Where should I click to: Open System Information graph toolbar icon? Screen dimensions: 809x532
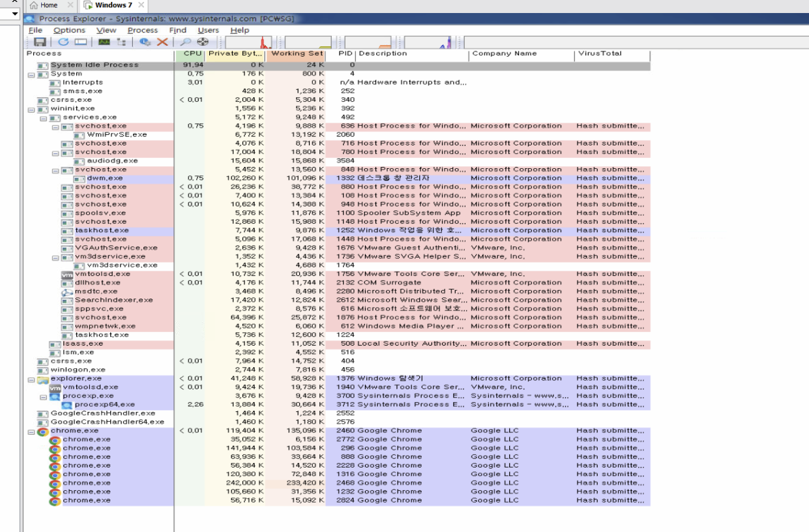[104, 42]
